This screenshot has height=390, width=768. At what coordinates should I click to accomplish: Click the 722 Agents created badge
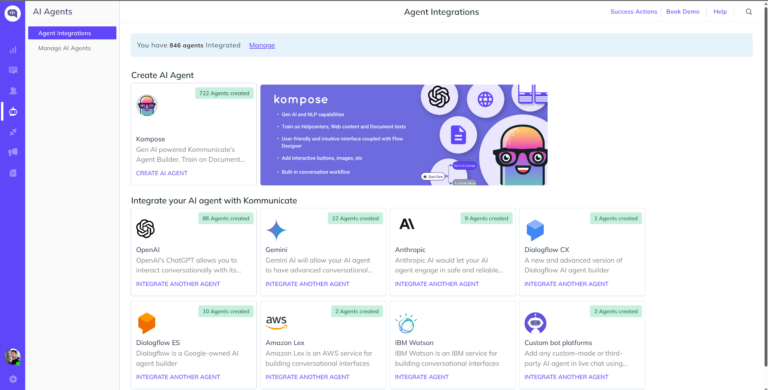(x=224, y=93)
